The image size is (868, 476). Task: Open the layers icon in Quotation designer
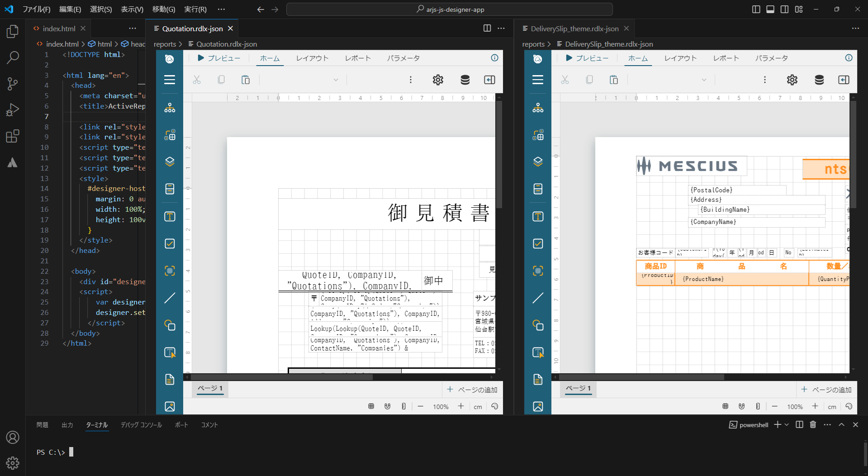pyautogui.click(x=170, y=162)
